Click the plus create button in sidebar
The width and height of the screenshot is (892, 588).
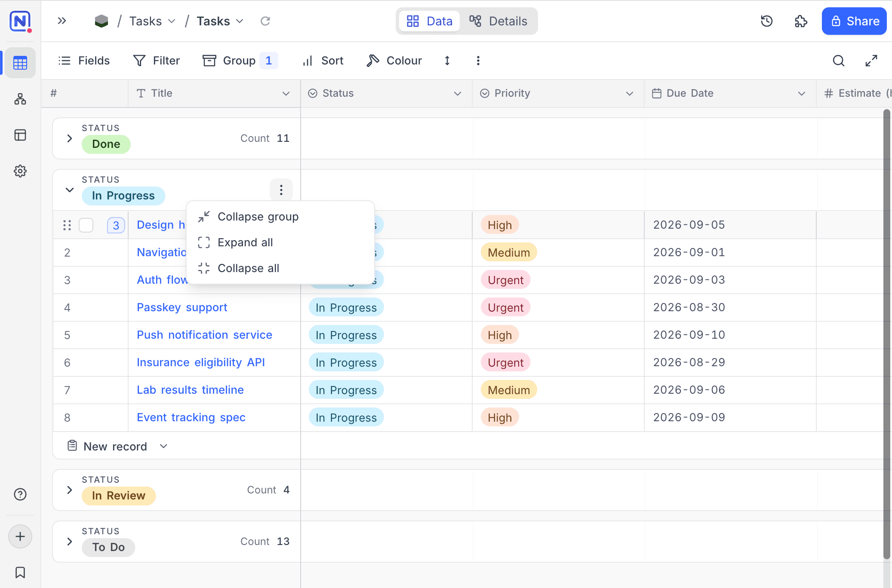20,536
